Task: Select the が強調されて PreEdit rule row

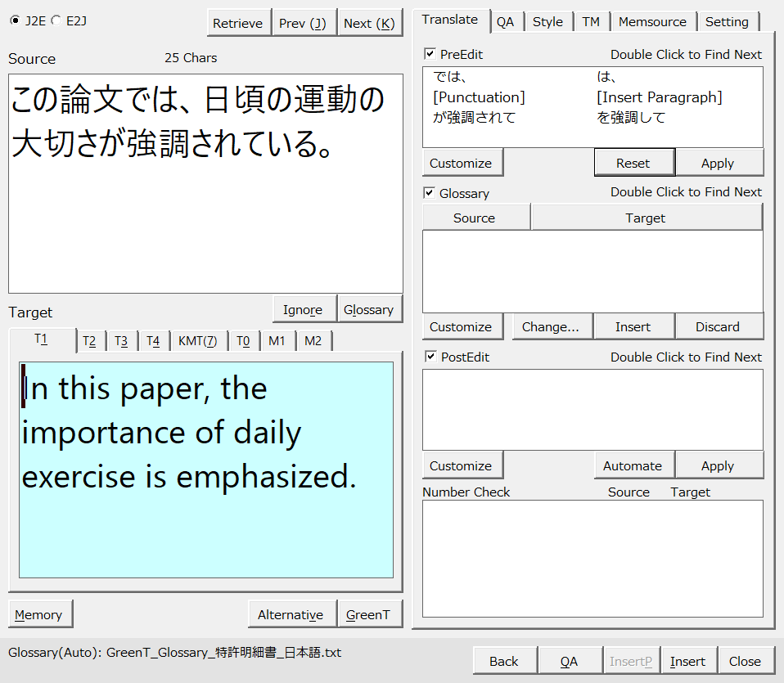Action: tap(475, 118)
